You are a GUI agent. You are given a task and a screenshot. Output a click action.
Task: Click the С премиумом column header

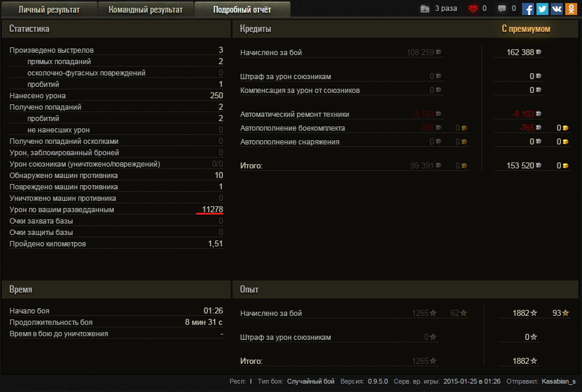tap(526, 29)
